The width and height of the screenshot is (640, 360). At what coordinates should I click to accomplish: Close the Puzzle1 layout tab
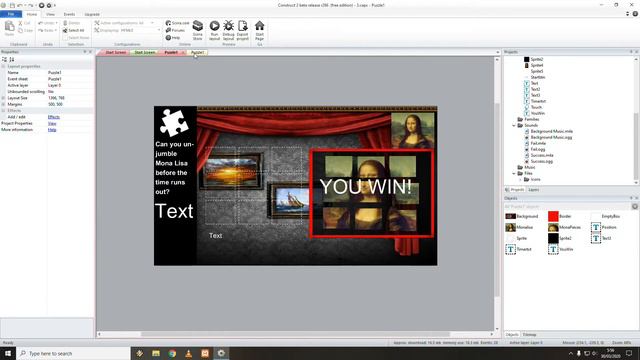pos(183,53)
